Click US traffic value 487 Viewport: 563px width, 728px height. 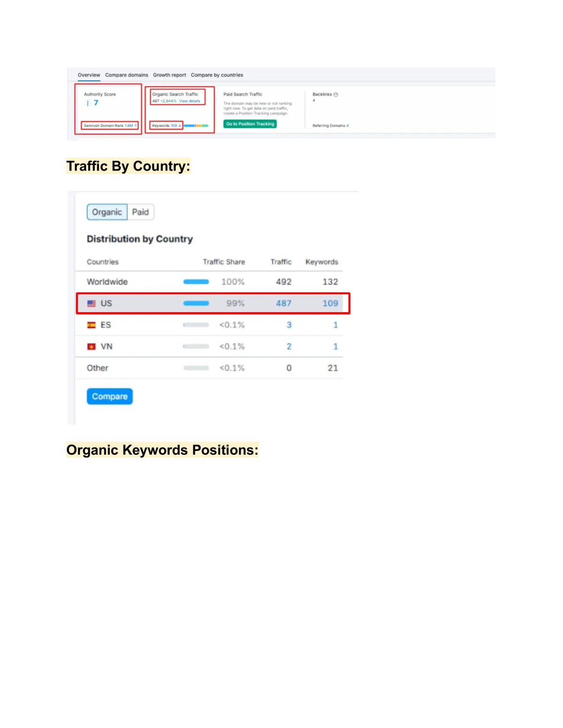point(284,303)
